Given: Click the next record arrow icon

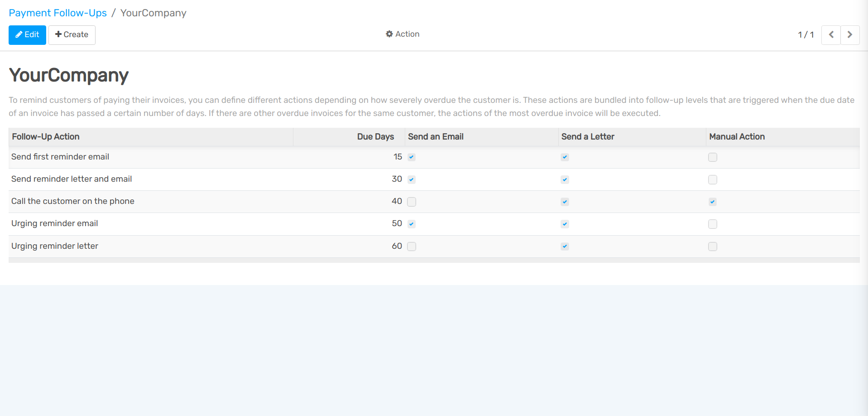Looking at the screenshot, I should pos(850,35).
